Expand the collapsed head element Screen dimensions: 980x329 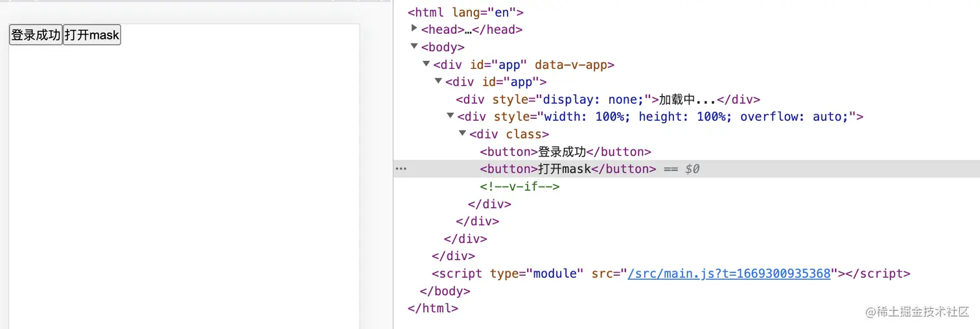tap(415, 29)
